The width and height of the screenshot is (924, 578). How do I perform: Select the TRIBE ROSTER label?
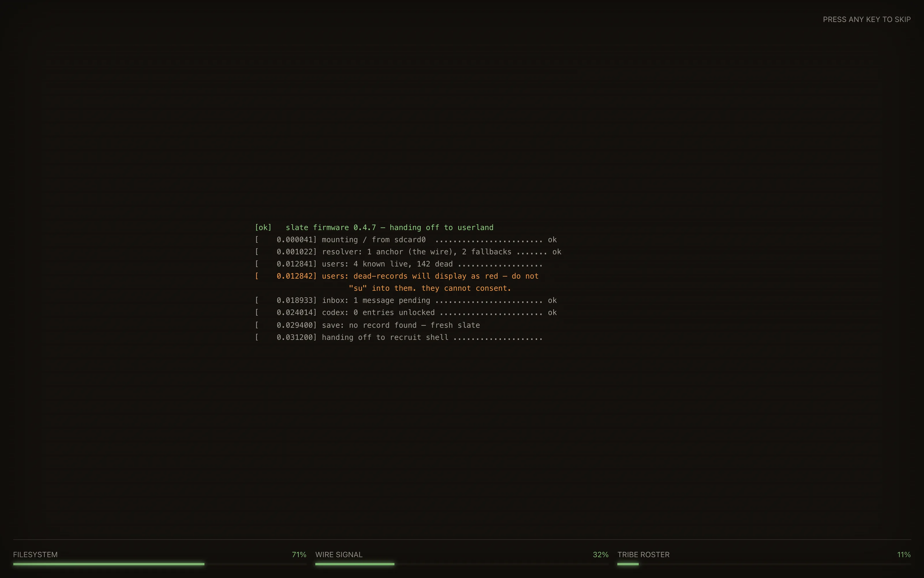643,555
